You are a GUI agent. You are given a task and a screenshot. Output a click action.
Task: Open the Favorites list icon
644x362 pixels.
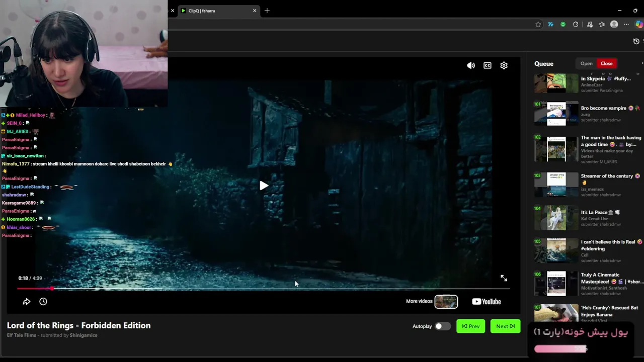point(602,24)
